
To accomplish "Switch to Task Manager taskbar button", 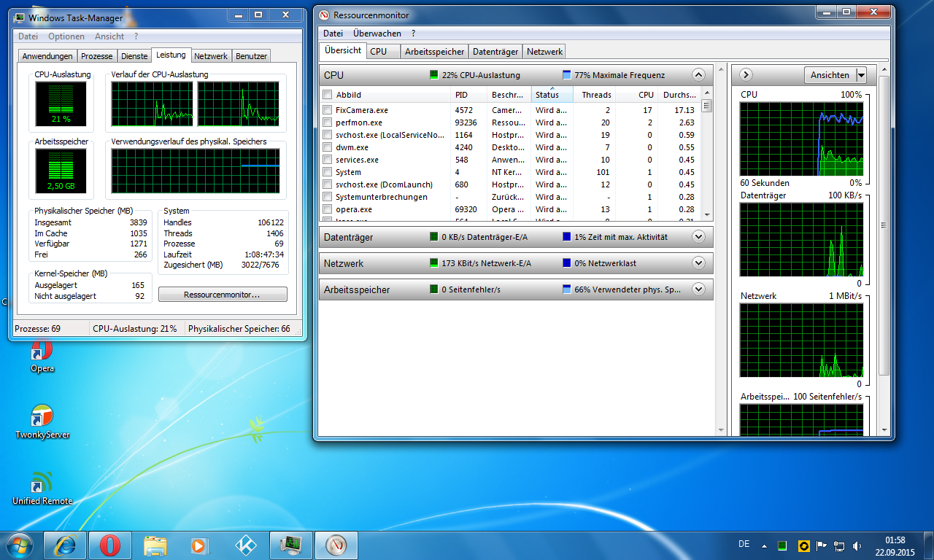I will 291,545.
